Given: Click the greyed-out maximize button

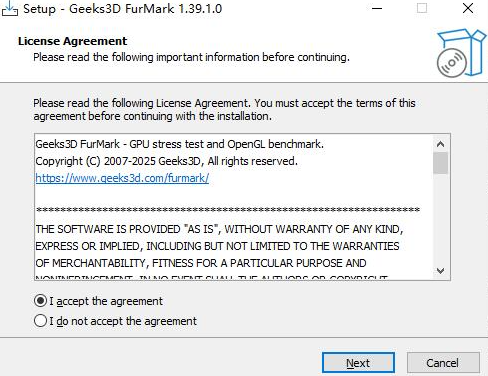Looking at the screenshot, I should coord(422,8).
